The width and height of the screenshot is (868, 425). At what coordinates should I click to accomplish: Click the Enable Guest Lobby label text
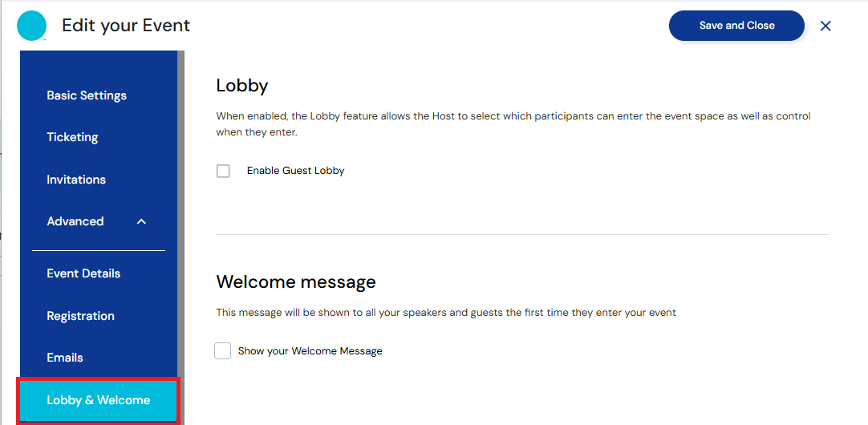(x=295, y=171)
